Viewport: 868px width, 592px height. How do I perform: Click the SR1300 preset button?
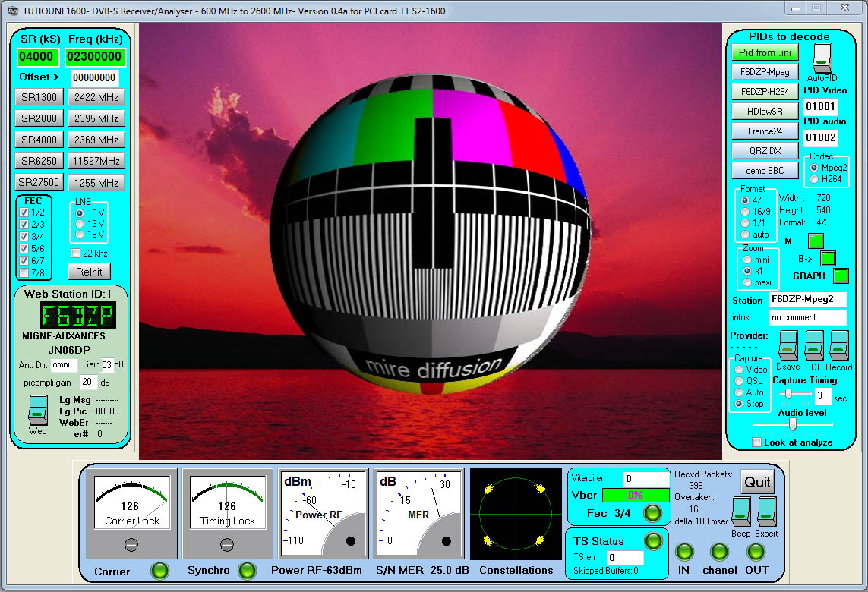pyautogui.click(x=39, y=97)
